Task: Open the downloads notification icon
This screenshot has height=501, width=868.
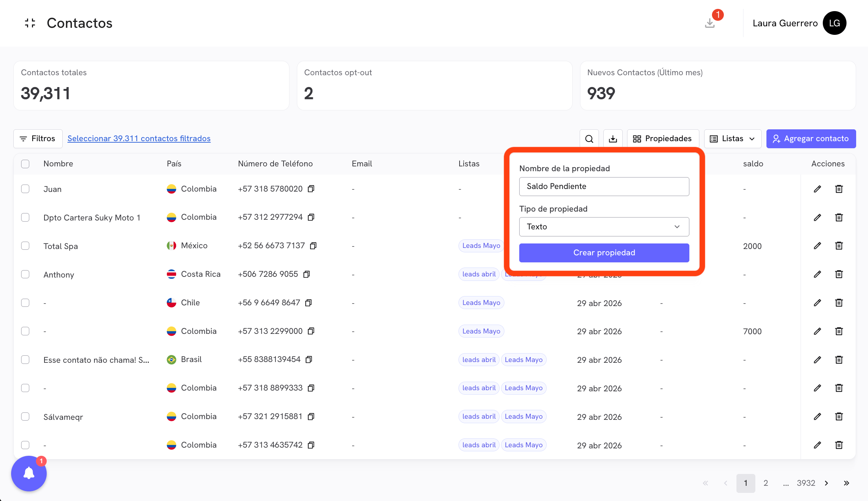Action: point(710,23)
